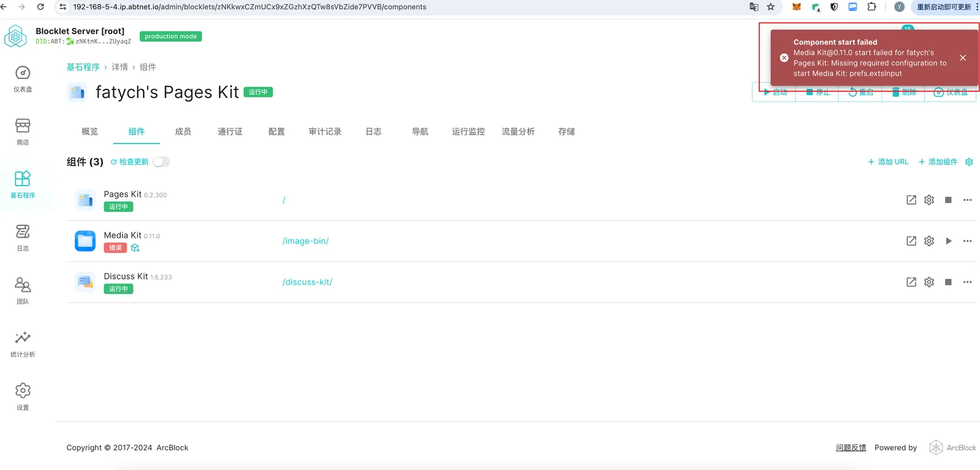Stop the Discuss Kit component
The image size is (980, 470).
click(x=948, y=282)
